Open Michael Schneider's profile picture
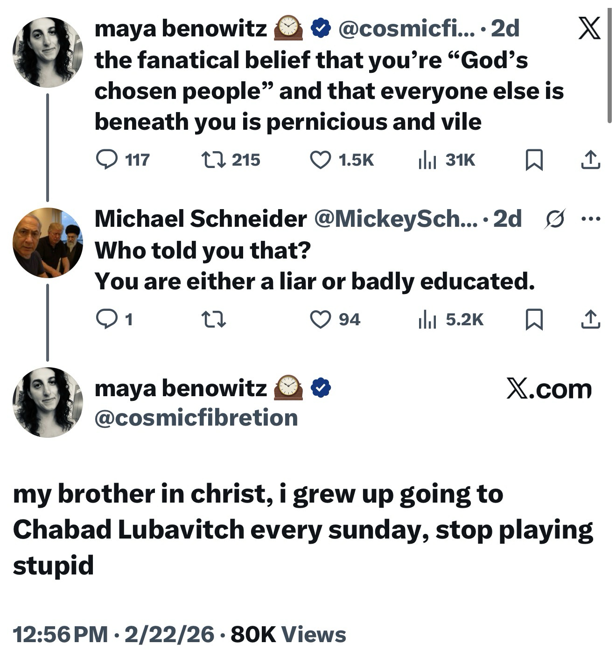616x672 pixels. [48, 243]
